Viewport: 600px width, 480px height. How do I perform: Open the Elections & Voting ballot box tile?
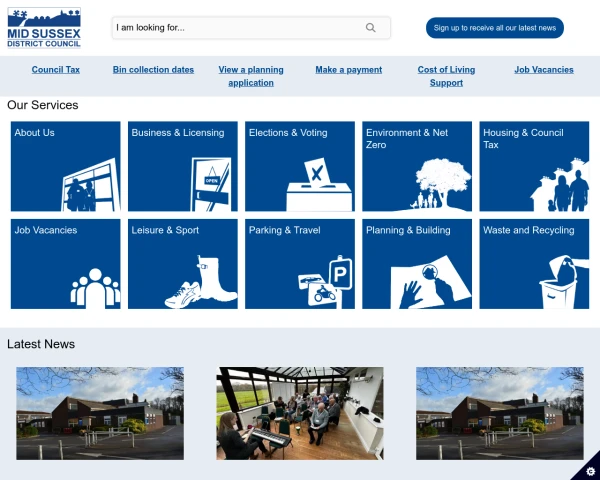click(300, 166)
